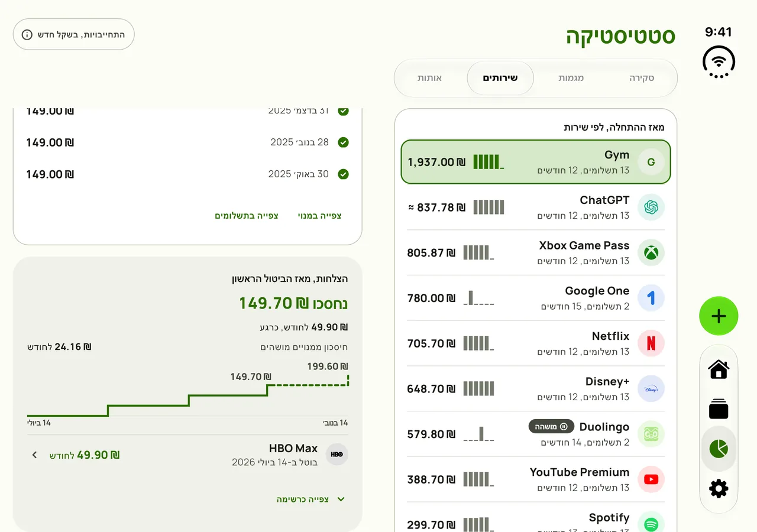Click the 24.16 ₪ לחודש value
The image size is (757, 532).
[59, 347]
